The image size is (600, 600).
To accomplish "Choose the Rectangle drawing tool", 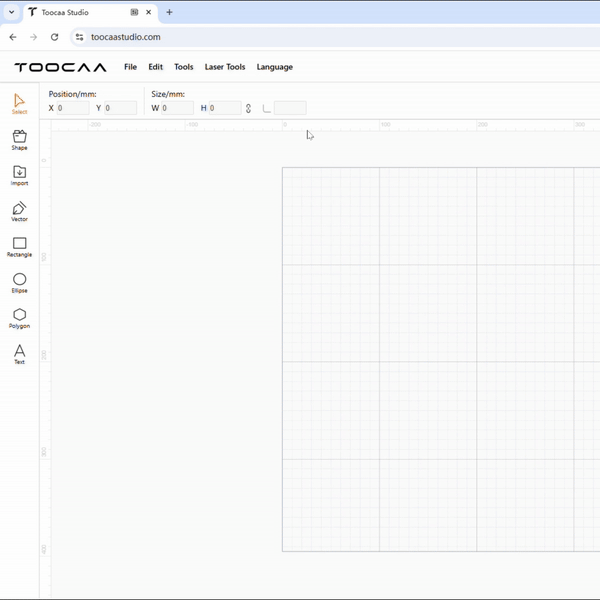I will point(19,246).
